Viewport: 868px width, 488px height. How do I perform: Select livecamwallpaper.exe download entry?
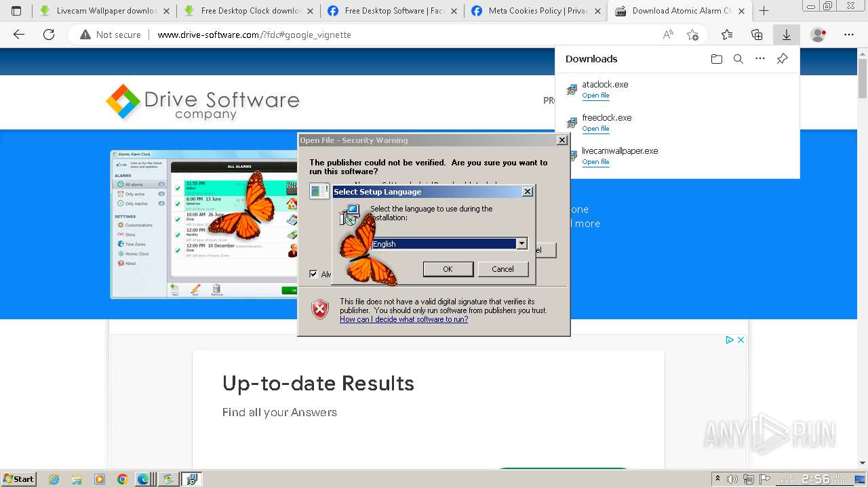click(677, 156)
